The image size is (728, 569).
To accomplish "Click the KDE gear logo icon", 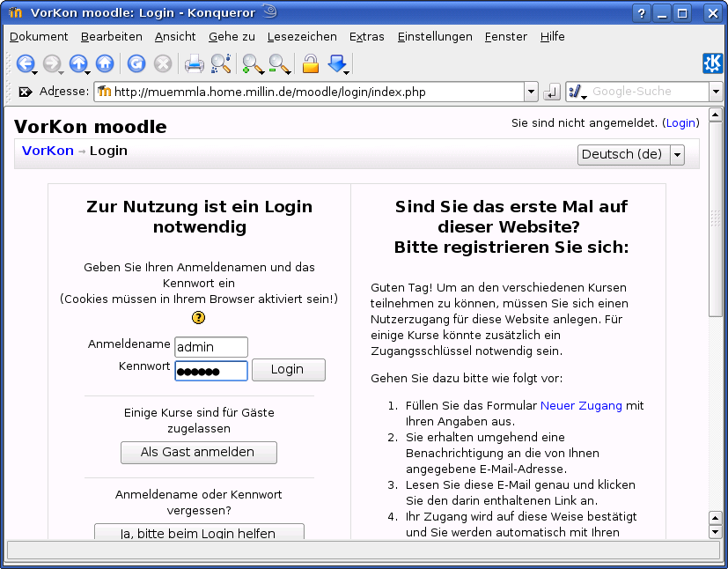I will (x=713, y=63).
